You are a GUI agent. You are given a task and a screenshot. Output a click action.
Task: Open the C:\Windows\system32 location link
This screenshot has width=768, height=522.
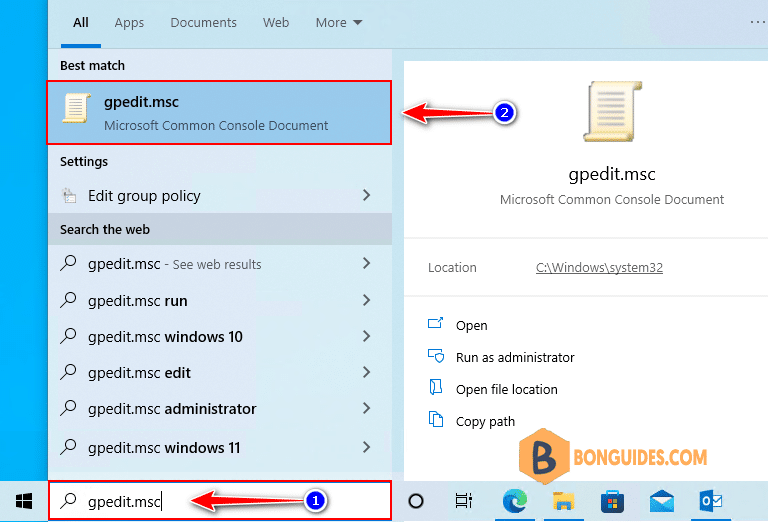pyautogui.click(x=599, y=267)
